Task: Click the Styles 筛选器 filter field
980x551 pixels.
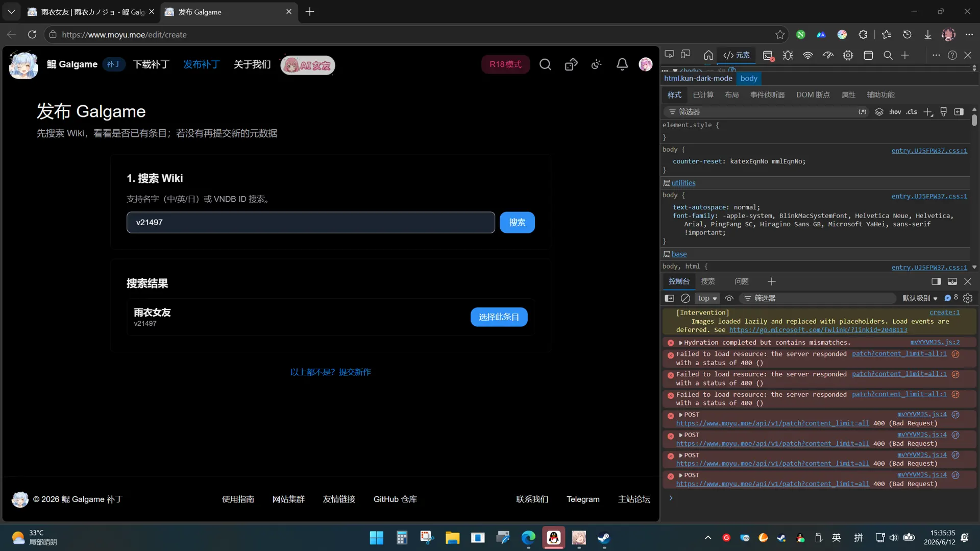Action: pyautogui.click(x=766, y=112)
